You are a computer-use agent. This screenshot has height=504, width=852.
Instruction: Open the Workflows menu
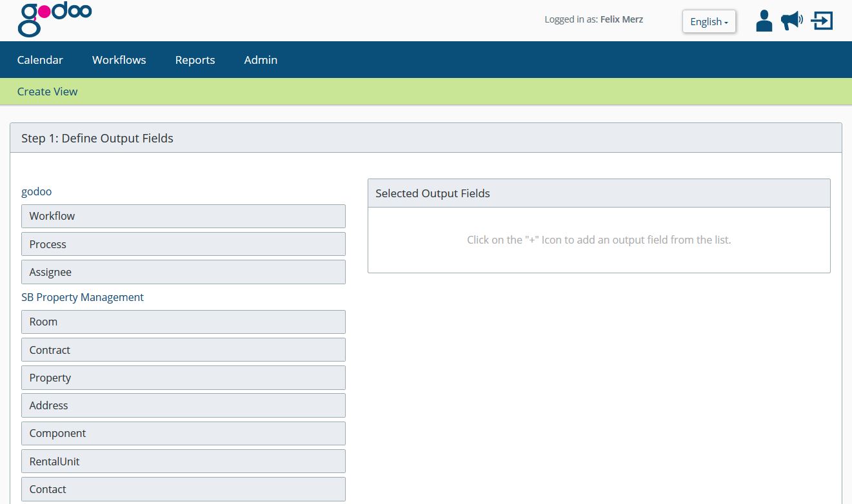[119, 60]
